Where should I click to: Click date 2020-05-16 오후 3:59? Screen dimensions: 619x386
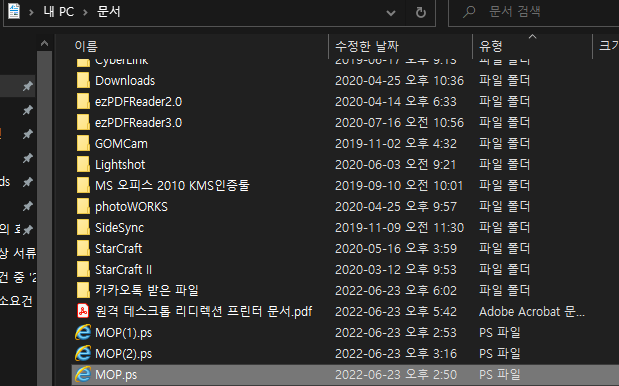pos(396,248)
